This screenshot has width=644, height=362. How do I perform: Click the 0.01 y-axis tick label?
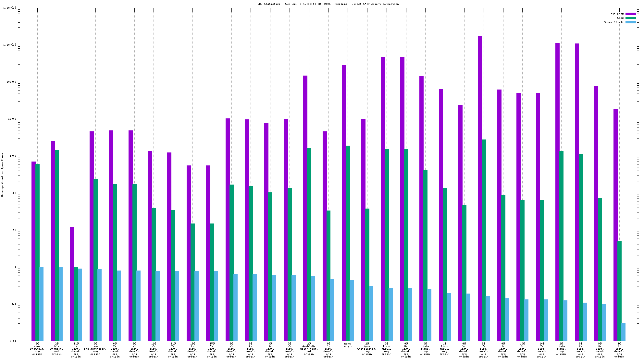tap(13, 341)
